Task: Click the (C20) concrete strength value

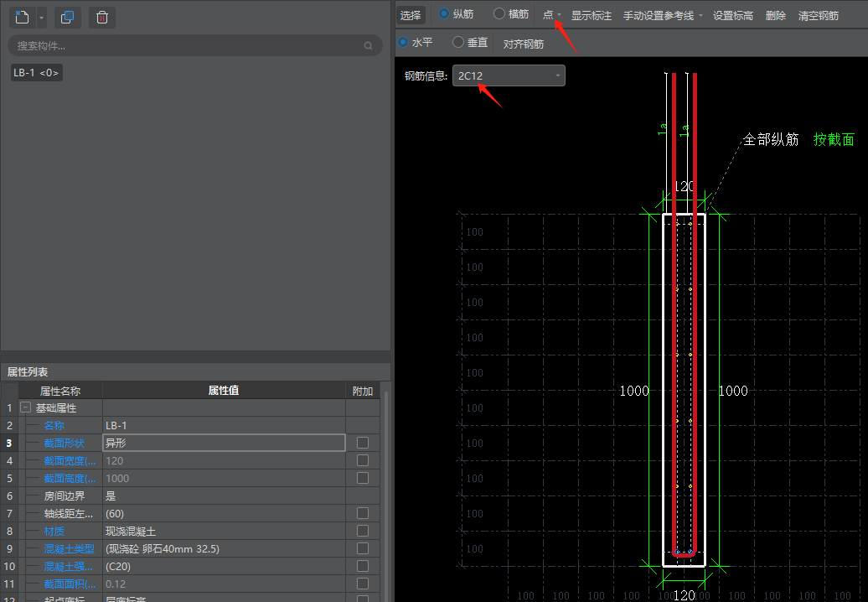Action: (224, 567)
